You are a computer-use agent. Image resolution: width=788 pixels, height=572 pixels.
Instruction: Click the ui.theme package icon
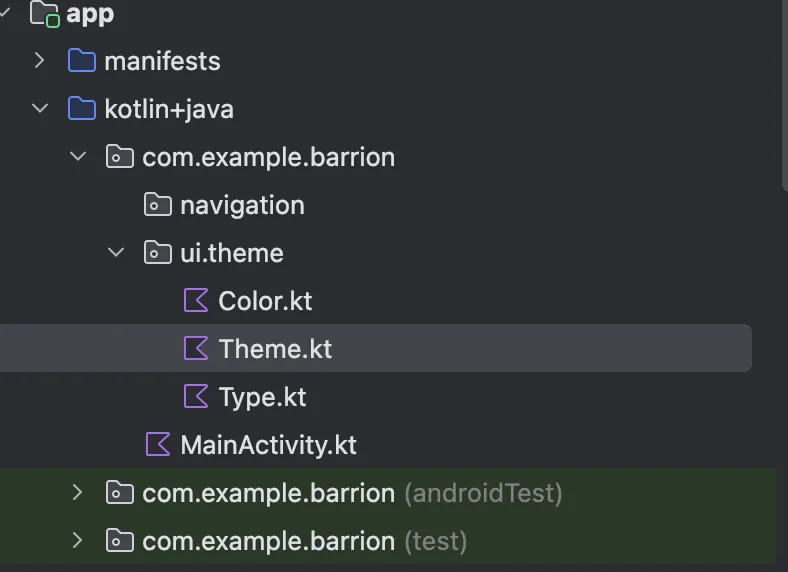click(x=158, y=253)
